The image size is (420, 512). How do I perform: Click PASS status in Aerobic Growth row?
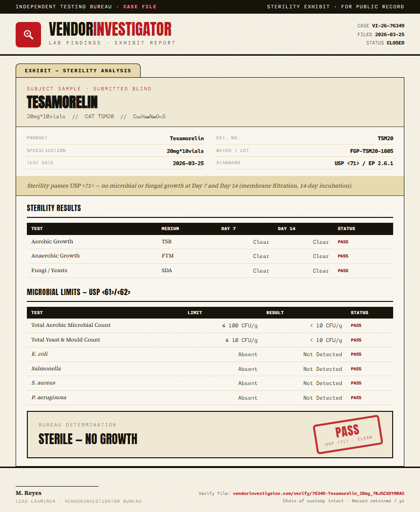343,242
